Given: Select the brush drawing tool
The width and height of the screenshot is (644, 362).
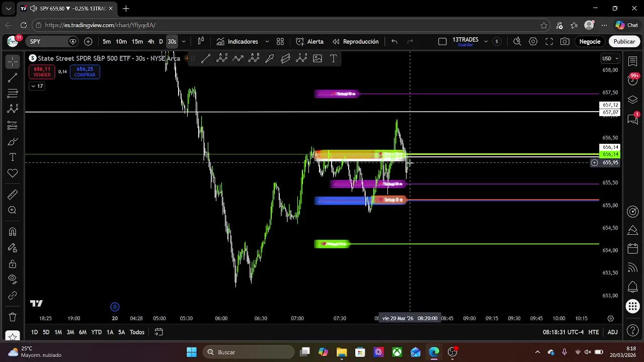Looking at the screenshot, I should (13, 141).
